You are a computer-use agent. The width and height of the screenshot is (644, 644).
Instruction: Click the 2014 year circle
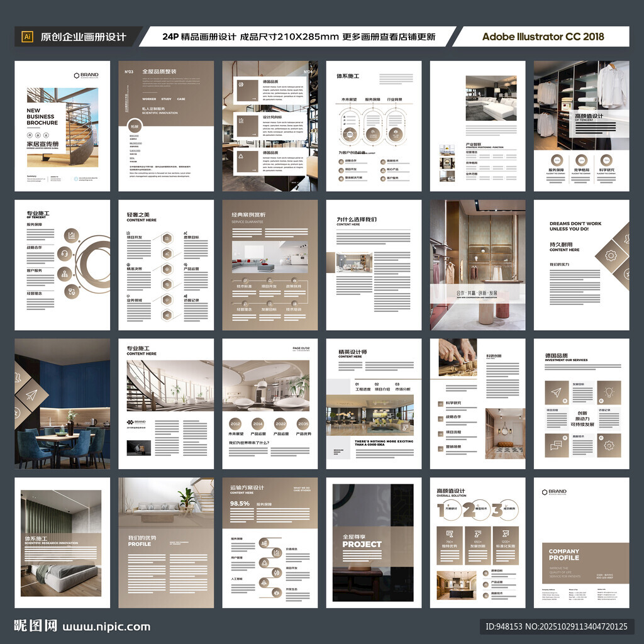point(258,424)
